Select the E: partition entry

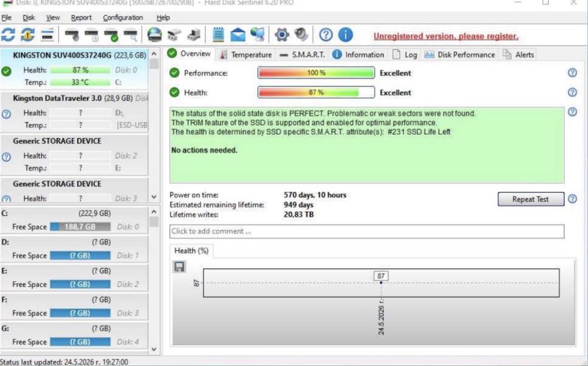(74, 278)
